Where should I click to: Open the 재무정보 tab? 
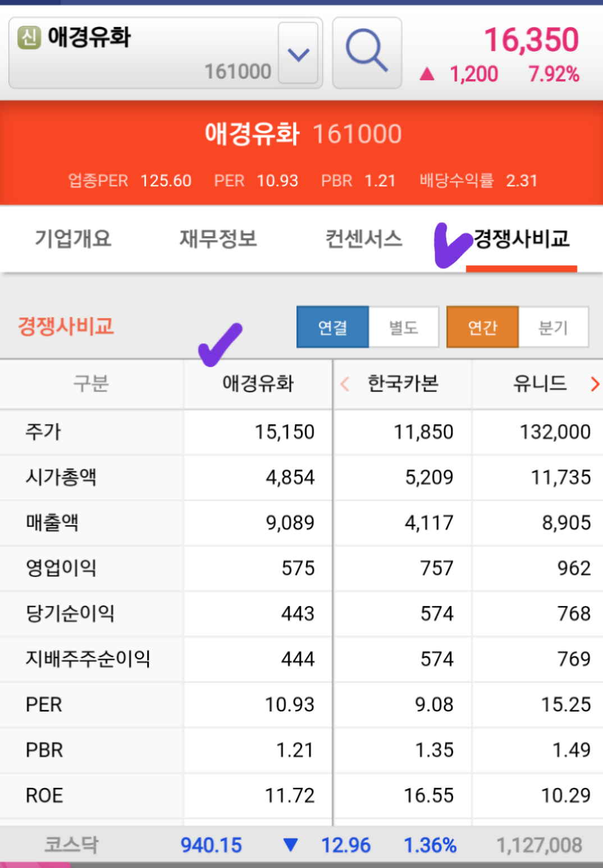(218, 239)
